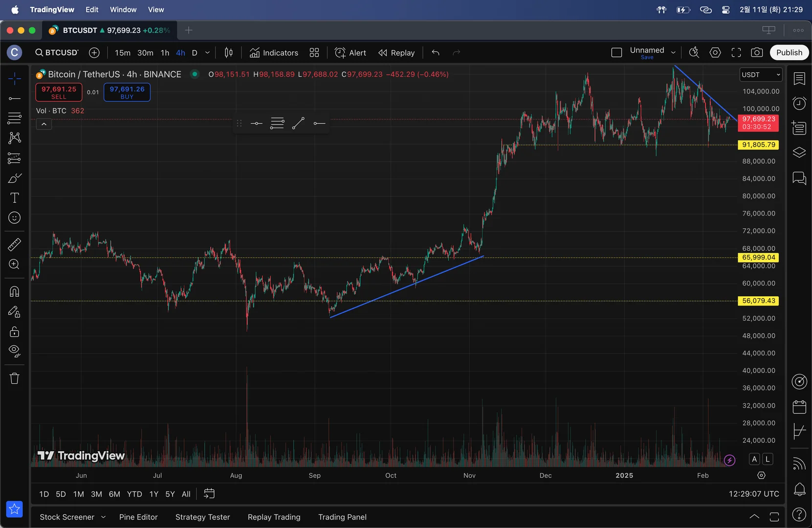Screen dimensions: 812x528
Task: Start bar Replay mode
Action: click(396, 53)
